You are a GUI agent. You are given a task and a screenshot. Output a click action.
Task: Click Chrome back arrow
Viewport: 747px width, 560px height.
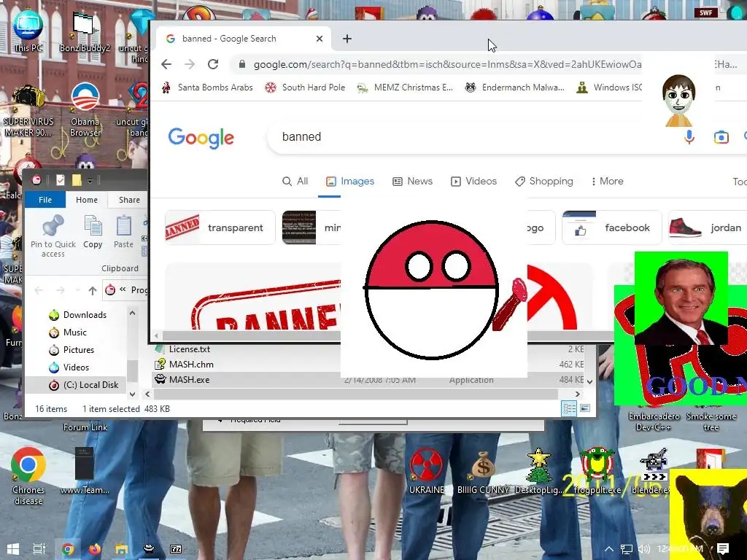click(166, 64)
